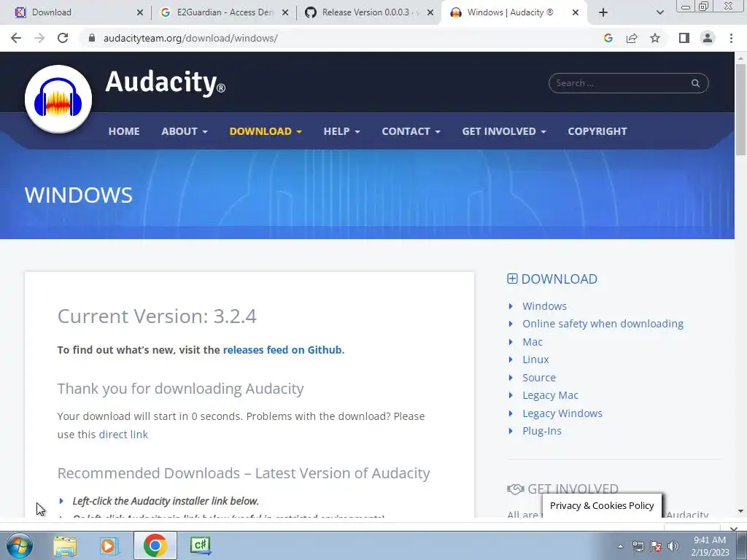Expand the GET INVOLVED menu
Viewport: 747px width, 560px height.
(x=503, y=131)
